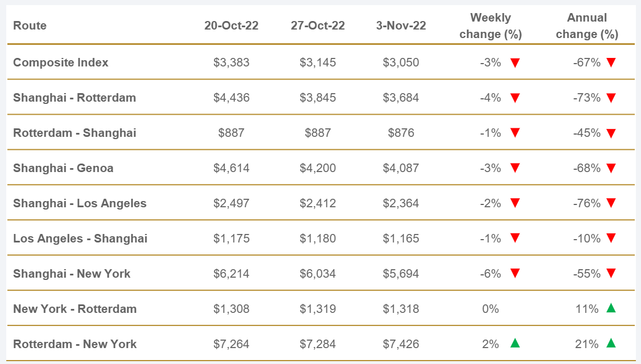
Task: Click the red arrow next to Rotterdam - Shanghai -45%
Action: pyautogui.click(x=611, y=133)
